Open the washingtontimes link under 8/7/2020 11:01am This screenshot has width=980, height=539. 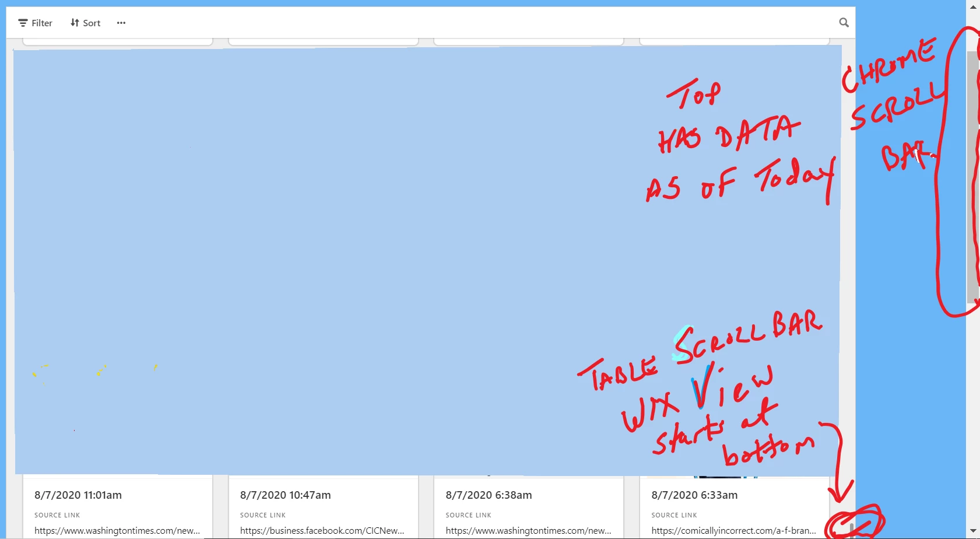[117, 530]
